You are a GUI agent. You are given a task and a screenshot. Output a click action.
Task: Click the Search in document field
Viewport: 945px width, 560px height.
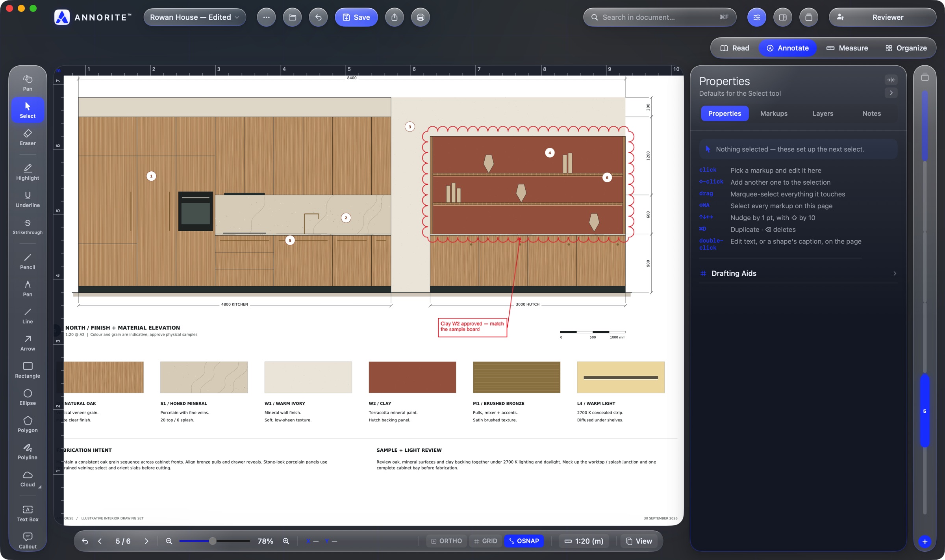[659, 17]
